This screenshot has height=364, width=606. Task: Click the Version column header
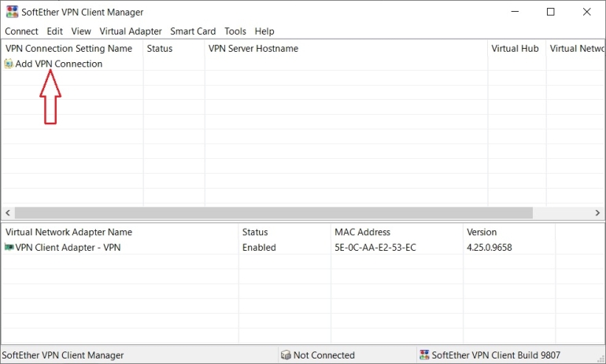(482, 233)
